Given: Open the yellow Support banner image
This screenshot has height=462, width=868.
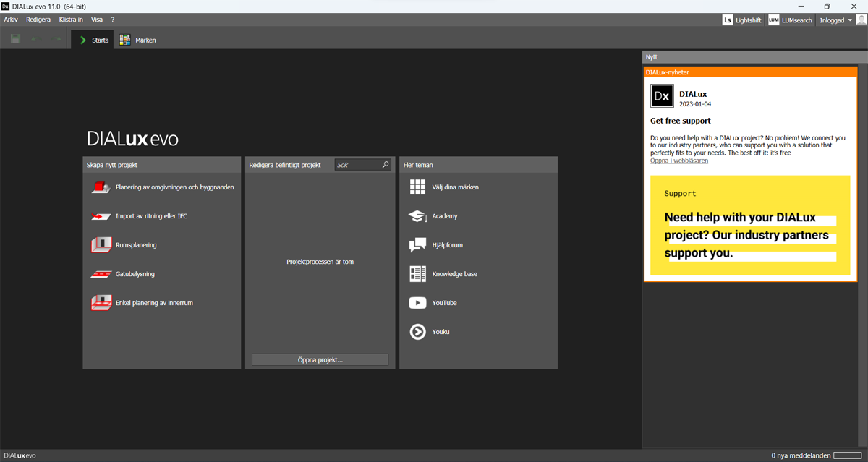Looking at the screenshot, I should tap(750, 225).
